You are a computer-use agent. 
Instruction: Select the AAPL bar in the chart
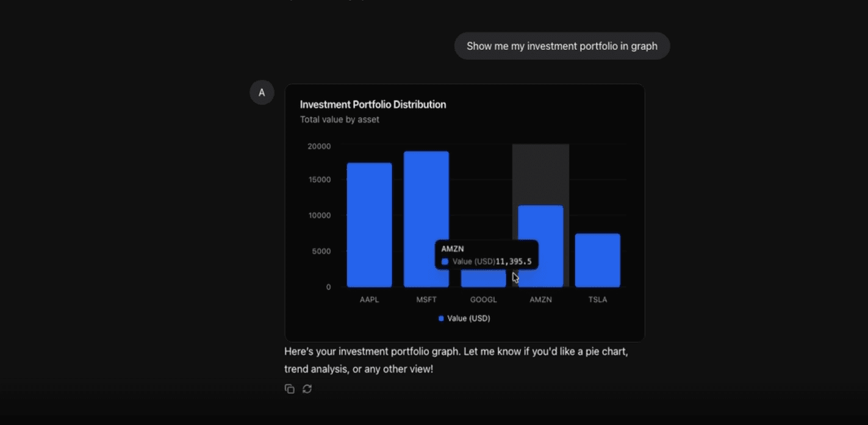[x=368, y=226]
